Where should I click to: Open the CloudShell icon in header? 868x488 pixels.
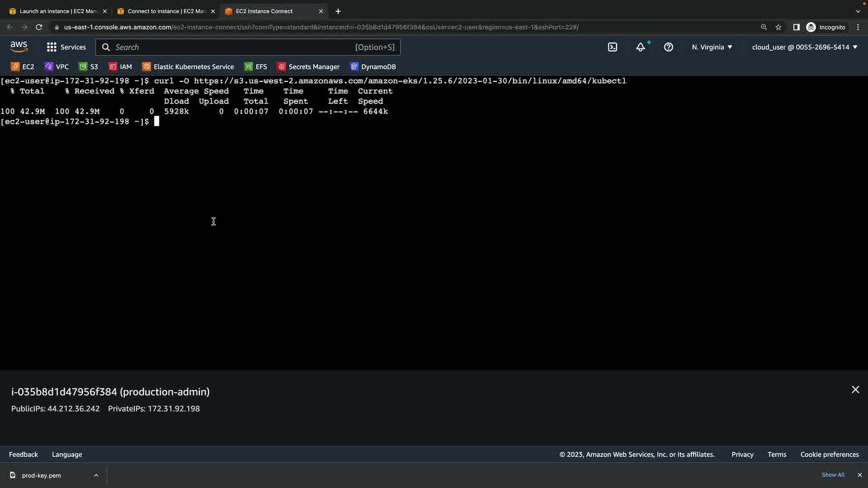[613, 47]
